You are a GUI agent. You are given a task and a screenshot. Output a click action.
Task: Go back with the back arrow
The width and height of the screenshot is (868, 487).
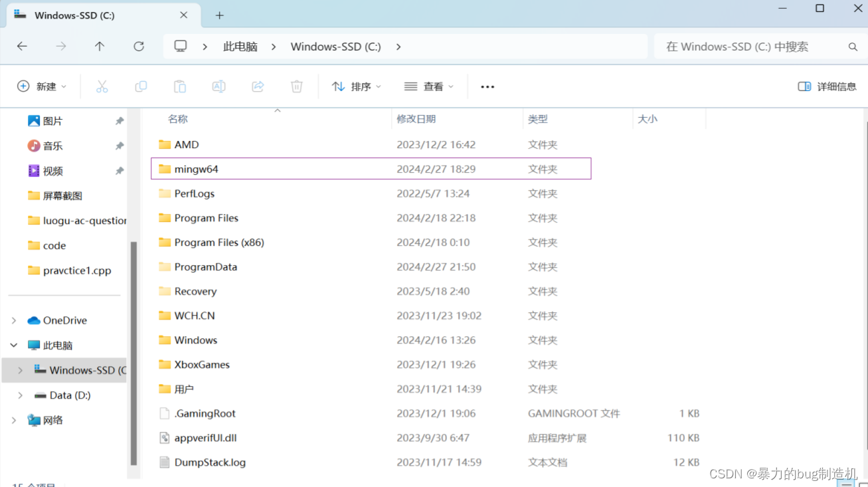(22, 47)
